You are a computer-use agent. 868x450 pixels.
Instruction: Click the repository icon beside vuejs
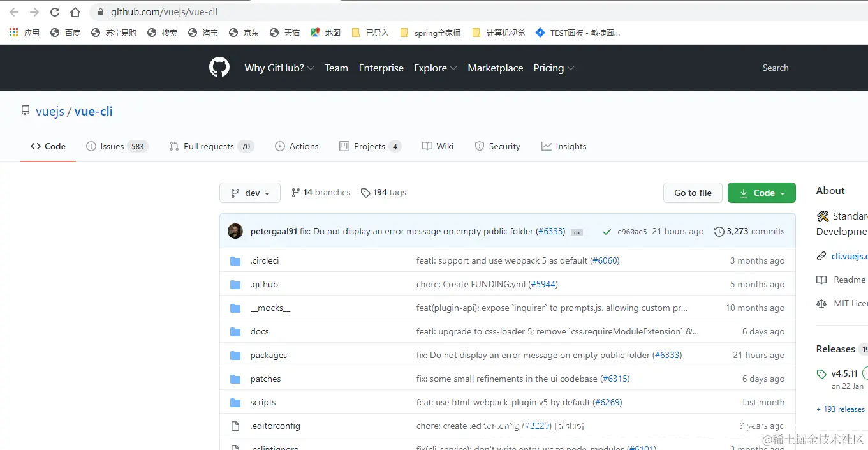[x=26, y=111]
